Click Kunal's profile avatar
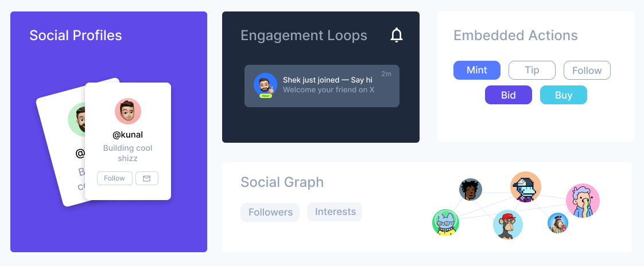The height and width of the screenshot is (266, 644). click(x=128, y=111)
